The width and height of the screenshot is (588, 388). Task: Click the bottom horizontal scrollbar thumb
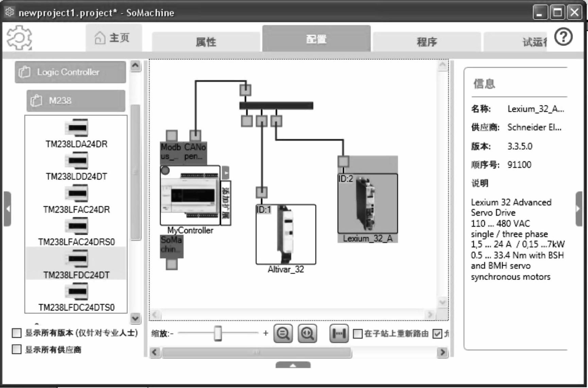257,352
